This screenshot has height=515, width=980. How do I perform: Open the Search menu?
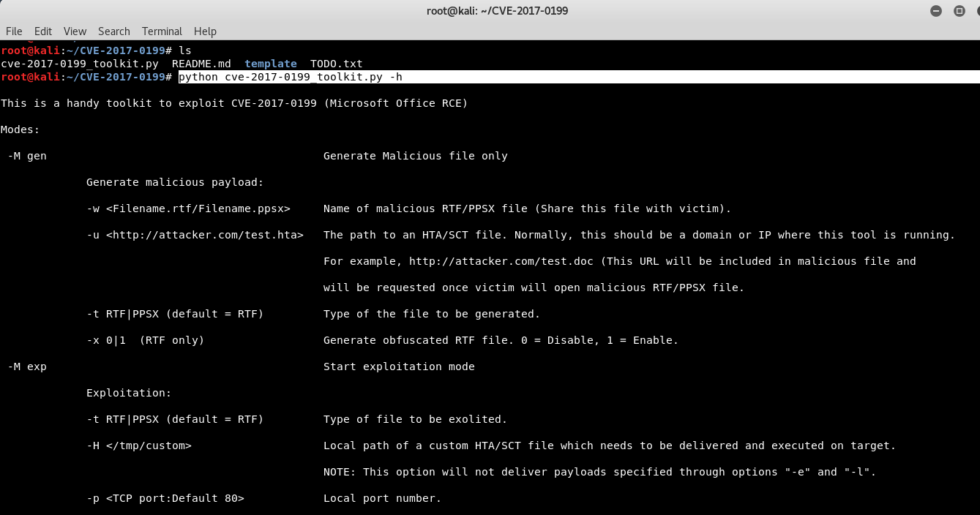click(114, 31)
